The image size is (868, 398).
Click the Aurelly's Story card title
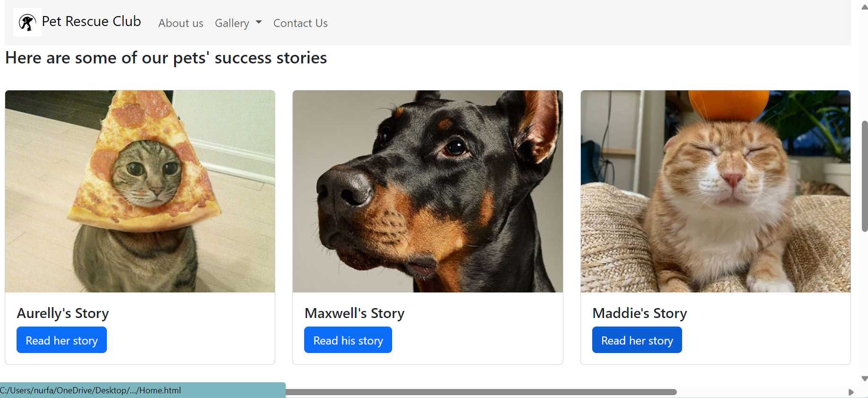tap(63, 313)
